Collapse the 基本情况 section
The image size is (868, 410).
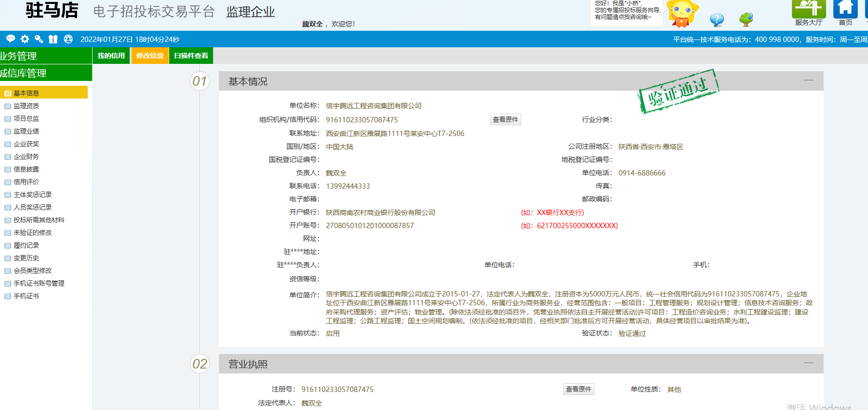tap(809, 80)
